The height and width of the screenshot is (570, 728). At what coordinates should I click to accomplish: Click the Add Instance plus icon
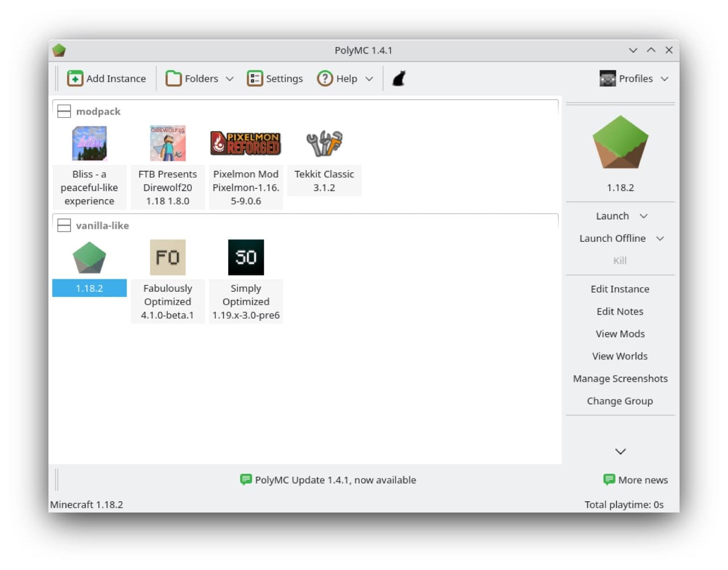click(75, 79)
